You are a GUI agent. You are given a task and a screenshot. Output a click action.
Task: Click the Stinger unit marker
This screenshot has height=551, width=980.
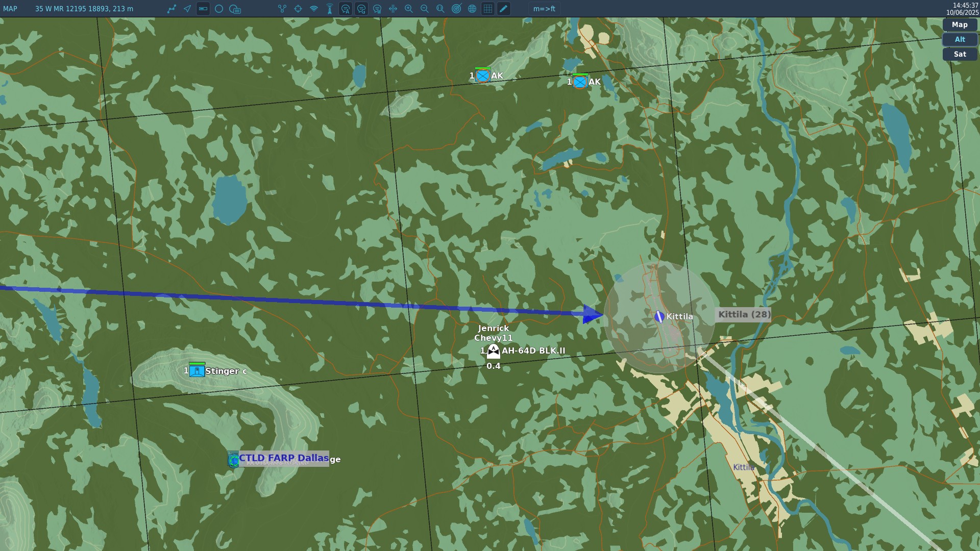pyautogui.click(x=197, y=371)
